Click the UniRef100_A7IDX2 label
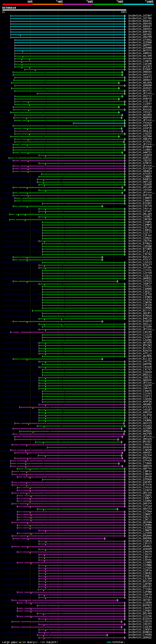This screenshot has width=156, height=644. pyautogui.click(x=140, y=142)
